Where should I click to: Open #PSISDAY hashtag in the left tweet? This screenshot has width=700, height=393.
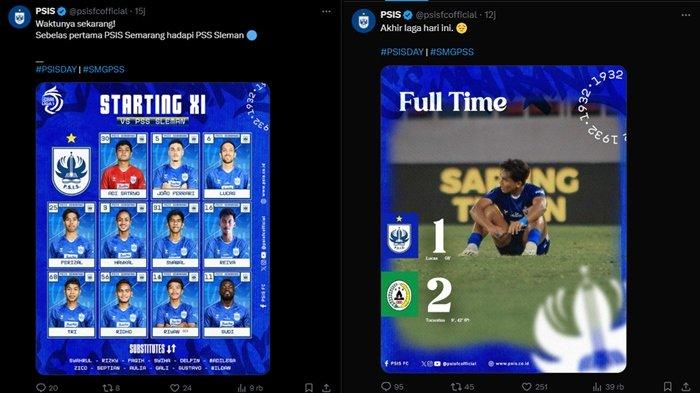tap(56, 69)
